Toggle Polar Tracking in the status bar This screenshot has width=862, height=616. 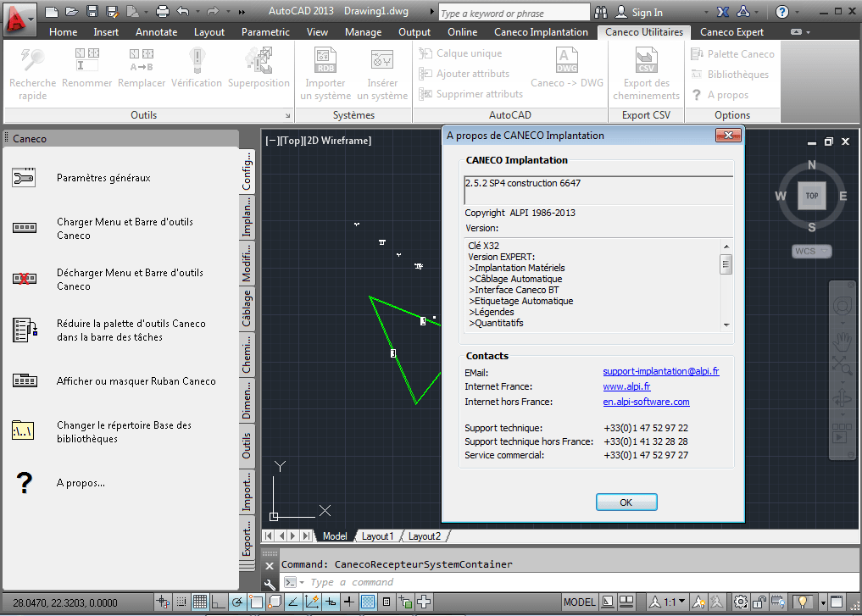[237, 602]
